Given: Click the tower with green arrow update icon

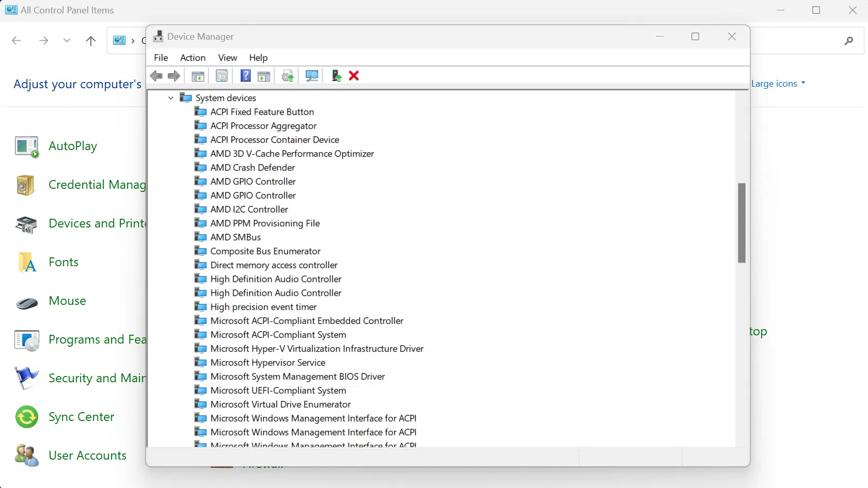Looking at the screenshot, I should (337, 76).
